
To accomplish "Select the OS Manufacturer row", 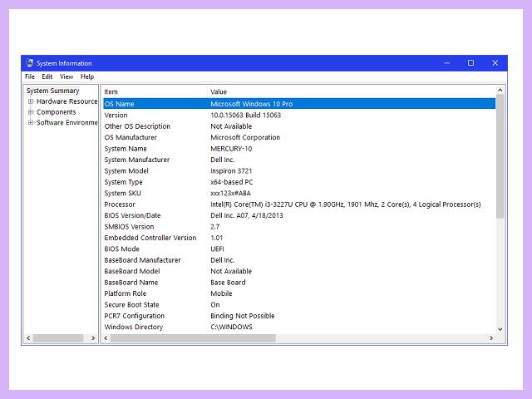I will [299, 137].
